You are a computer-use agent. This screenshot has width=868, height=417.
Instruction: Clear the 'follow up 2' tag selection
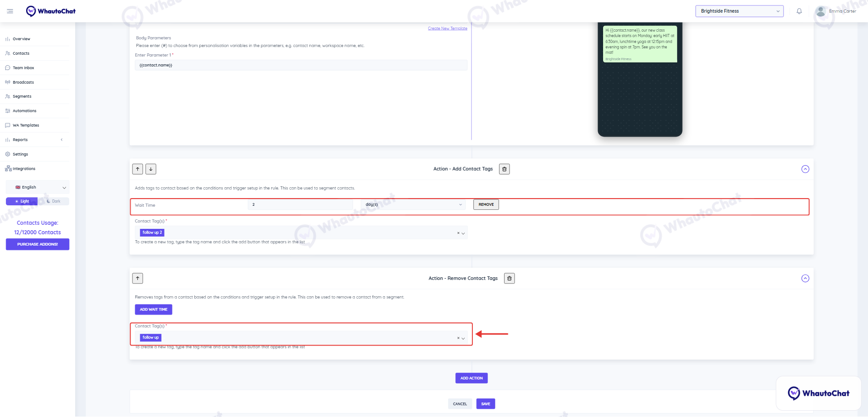tap(458, 233)
